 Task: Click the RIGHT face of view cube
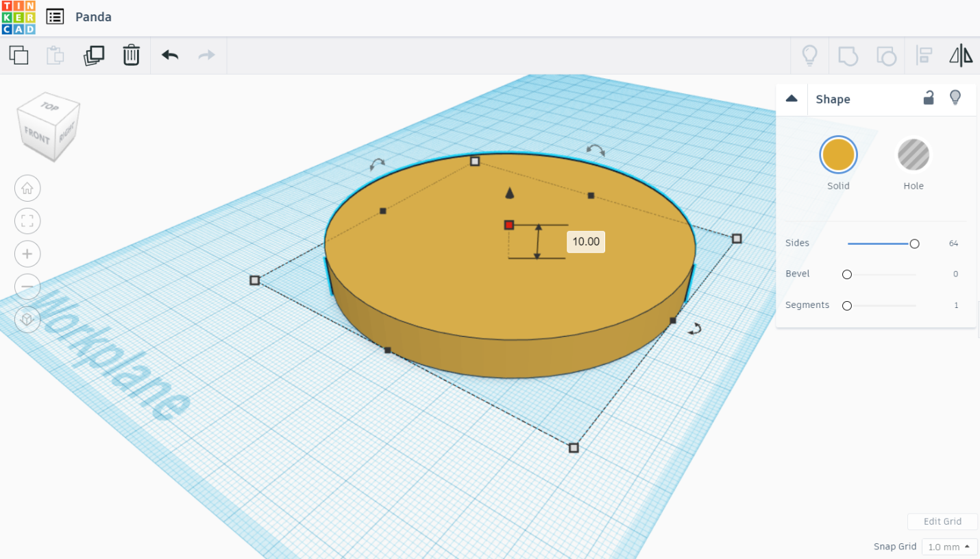pos(67,132)
